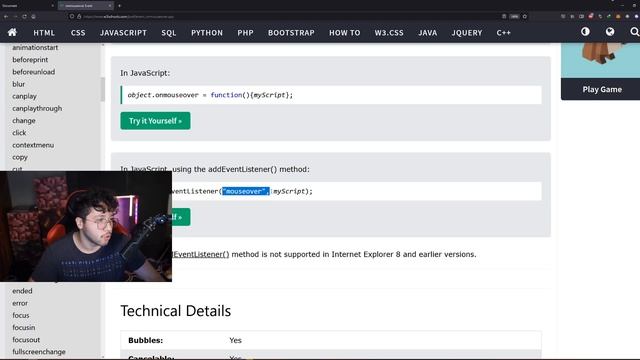This screenshot has height=360, width=640.
Task: Select focusout in the sidebar
Action: [26, 340]
